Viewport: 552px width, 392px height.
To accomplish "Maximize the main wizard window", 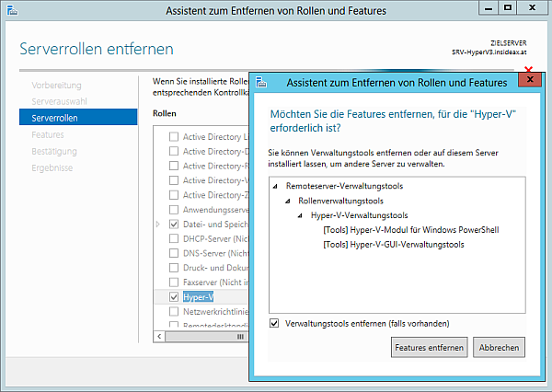I will [x=507, y=8].
